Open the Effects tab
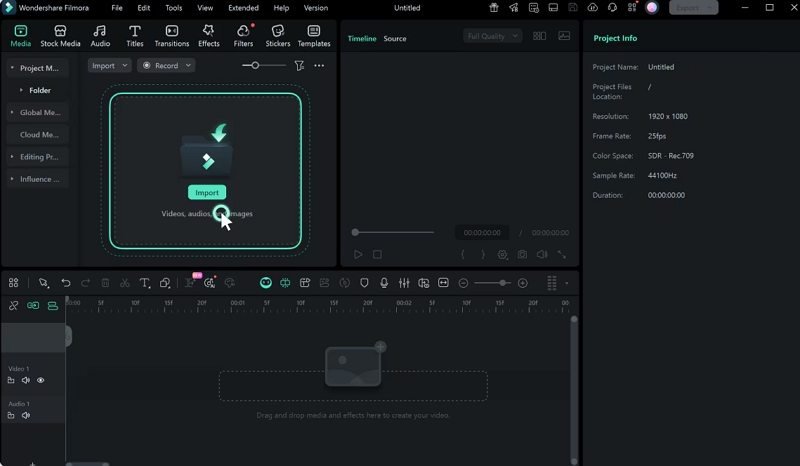The height and width of the screenshot is (466, 800). tap(209, 36)
